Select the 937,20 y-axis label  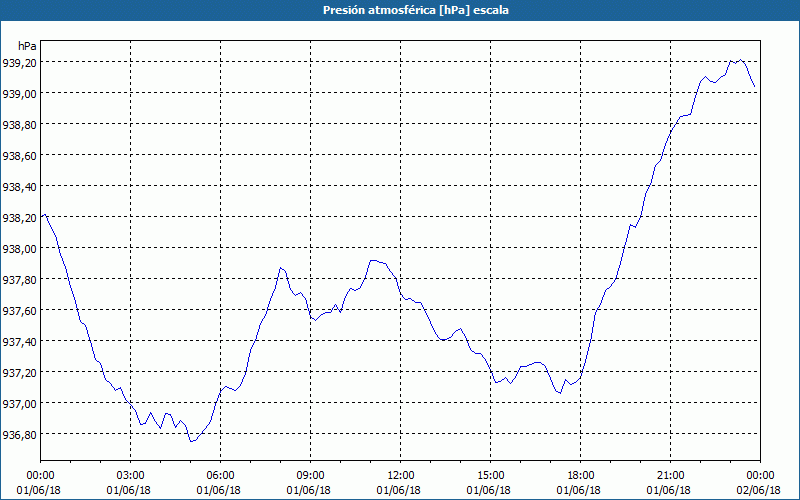[x=20, y=373]
